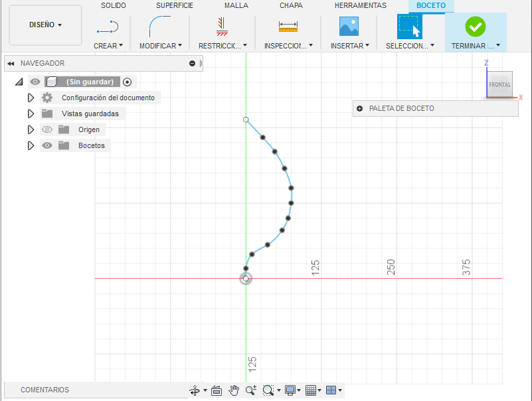Open the display settings dropdown arrow
Screen dimensions: 532x401
(299, 390)
